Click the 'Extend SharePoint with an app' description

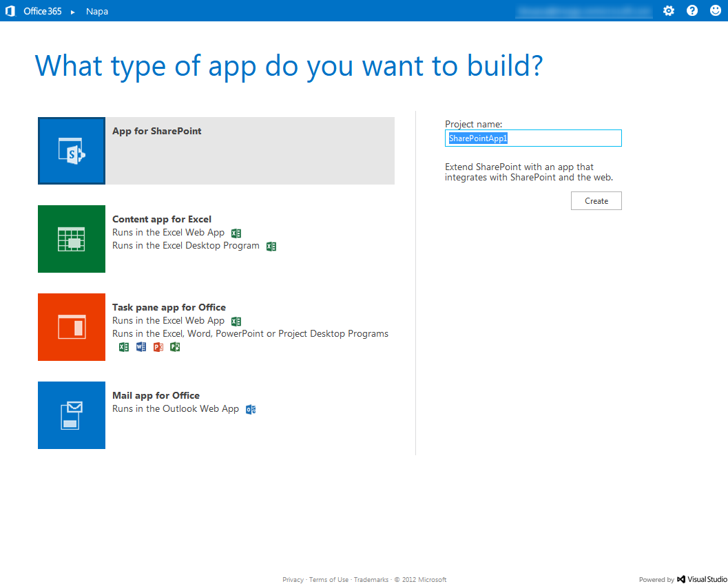[529, 172]
